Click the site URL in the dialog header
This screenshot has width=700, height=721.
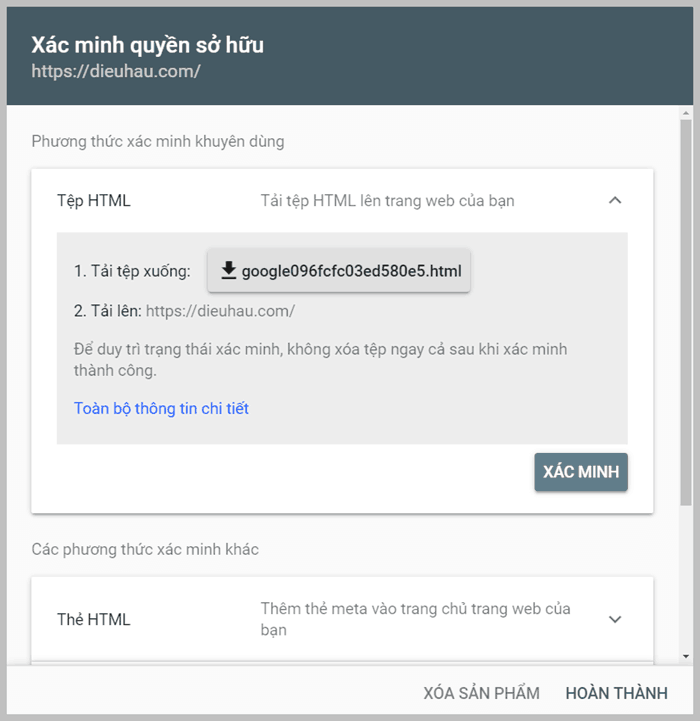[116, 71]
